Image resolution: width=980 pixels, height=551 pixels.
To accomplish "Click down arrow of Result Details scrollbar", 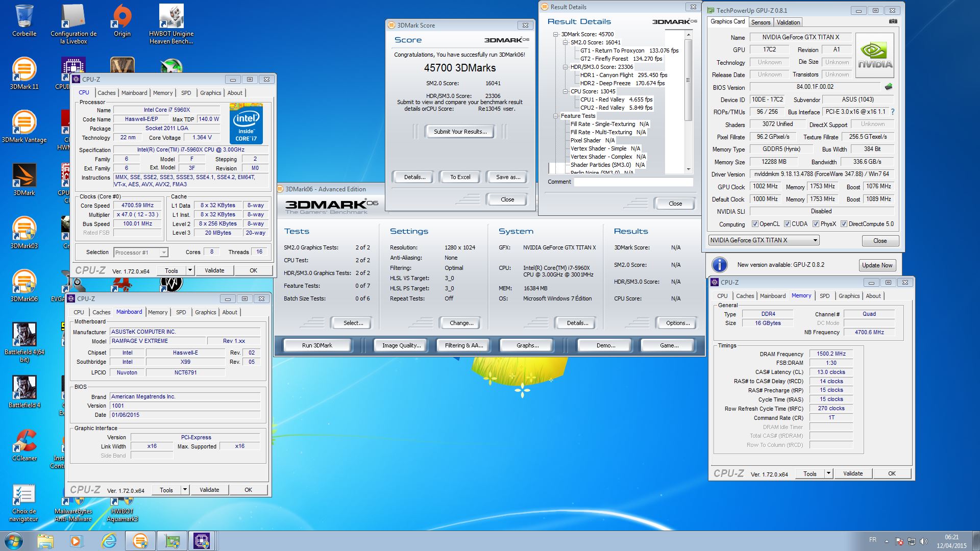I will coord(689,169).
